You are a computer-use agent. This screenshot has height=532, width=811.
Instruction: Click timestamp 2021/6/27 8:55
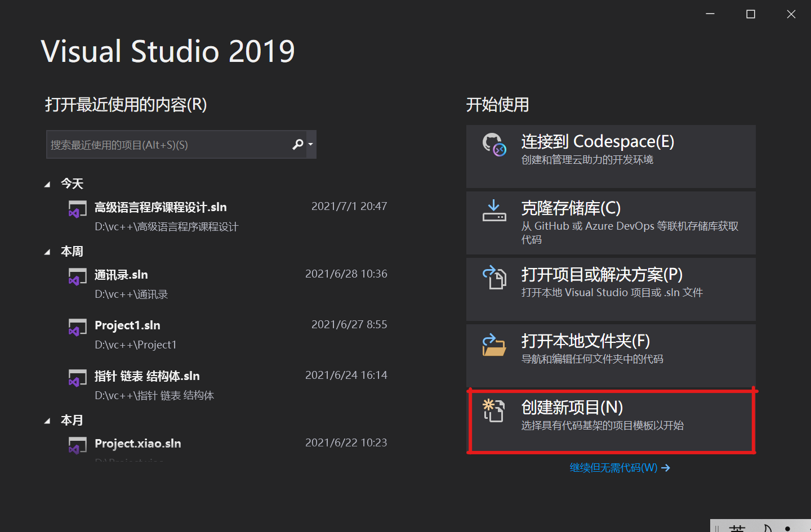[349, 325]
